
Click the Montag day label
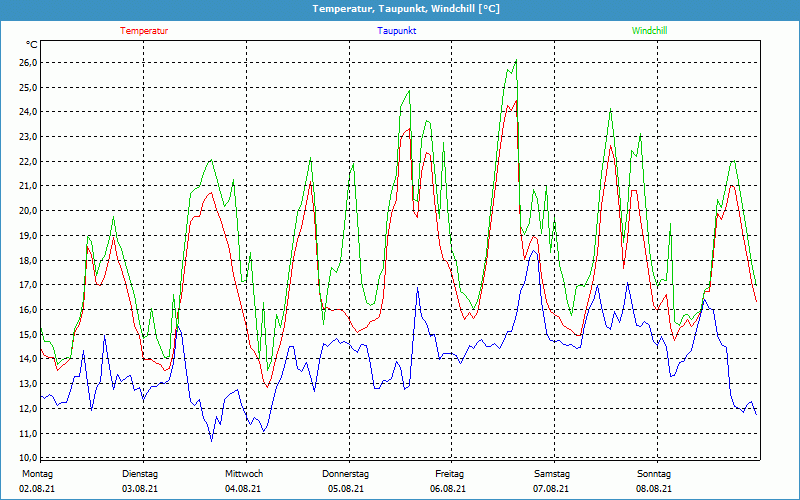(37, 474)
